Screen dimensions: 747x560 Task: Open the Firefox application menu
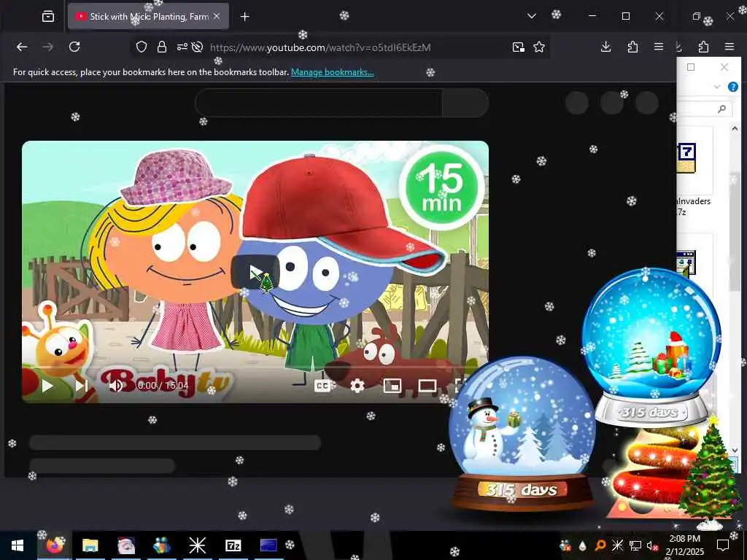[659, 47]
